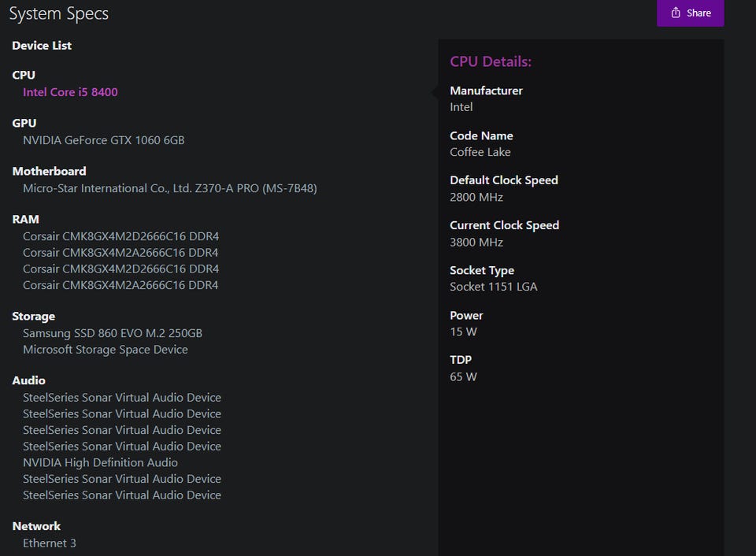Select the last Corsair RAM module

120,285
